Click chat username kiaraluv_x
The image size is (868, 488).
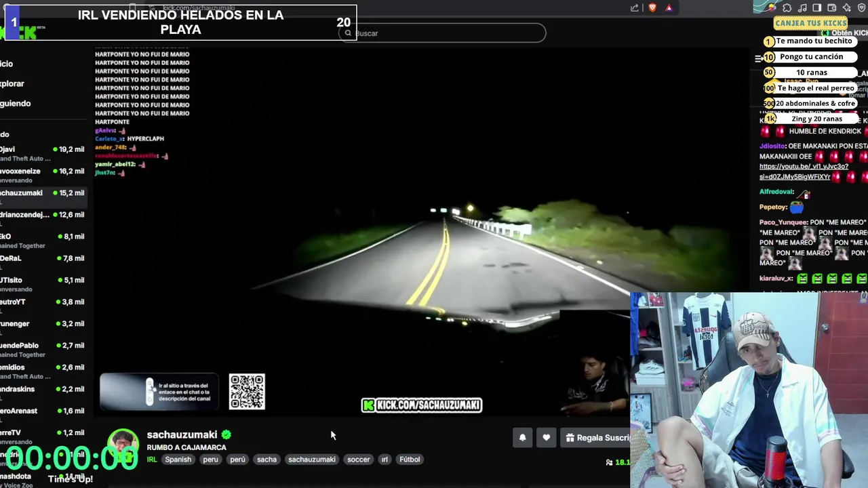[776, 278]
